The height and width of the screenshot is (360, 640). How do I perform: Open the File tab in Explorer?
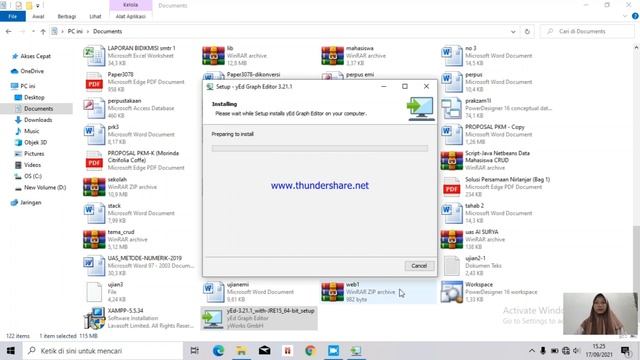click(13, 16)
